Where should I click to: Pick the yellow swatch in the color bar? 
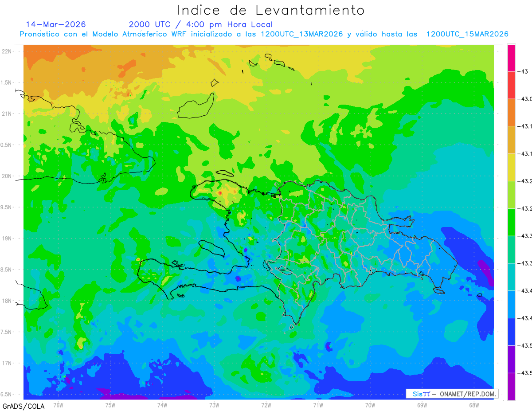click(511, 167)
